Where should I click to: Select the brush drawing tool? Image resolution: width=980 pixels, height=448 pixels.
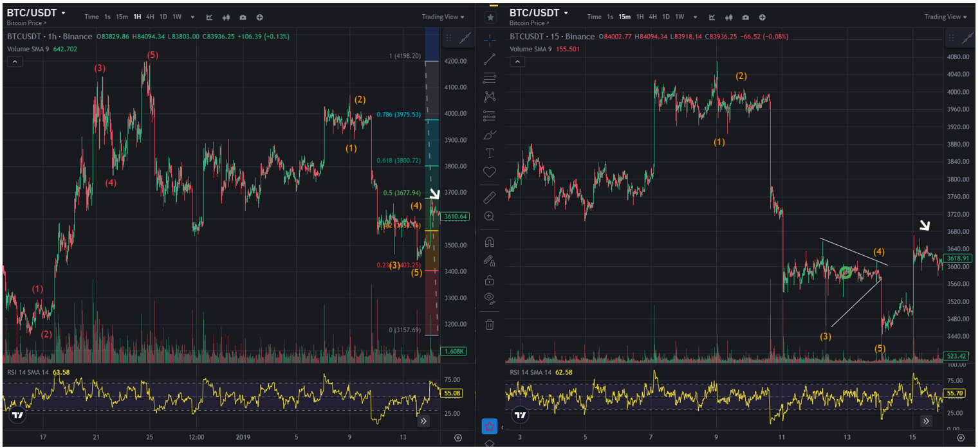pyautogui.click(x=490, y=135)
